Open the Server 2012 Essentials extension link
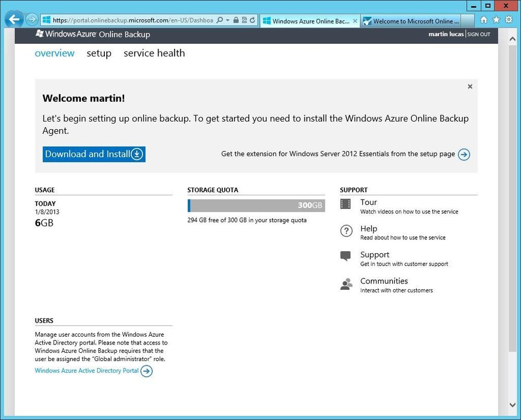Image resolution: width=521 pixels, height=420 pixels. tap(338, 154)
